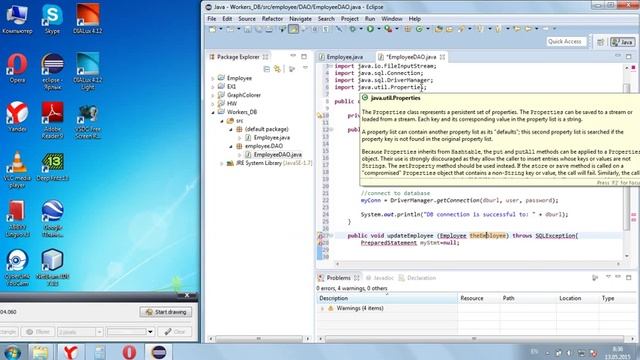
Task: Click the New Java Package toolbar icon
Action: [408, 29]
